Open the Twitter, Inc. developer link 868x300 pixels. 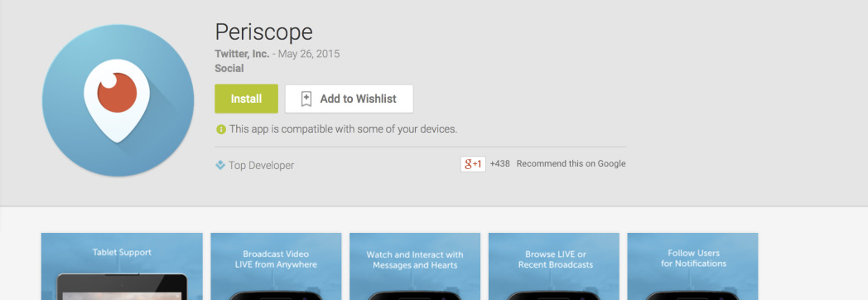pyautogui.click(x=242, y=54)
